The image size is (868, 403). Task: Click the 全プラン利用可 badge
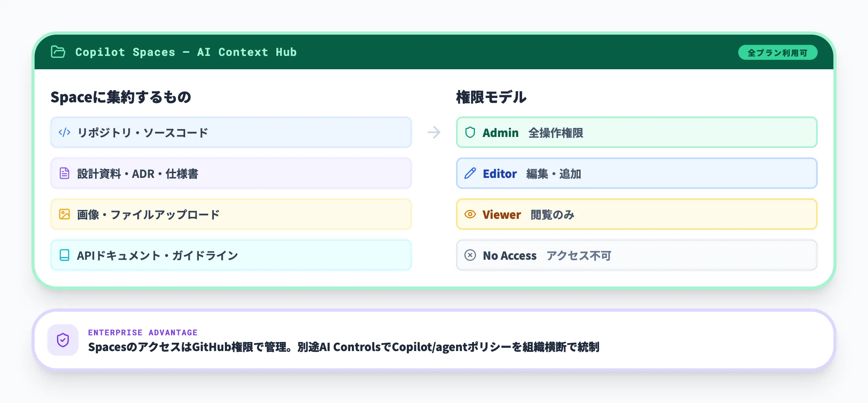pyautogui.click(x=778, y=53)
